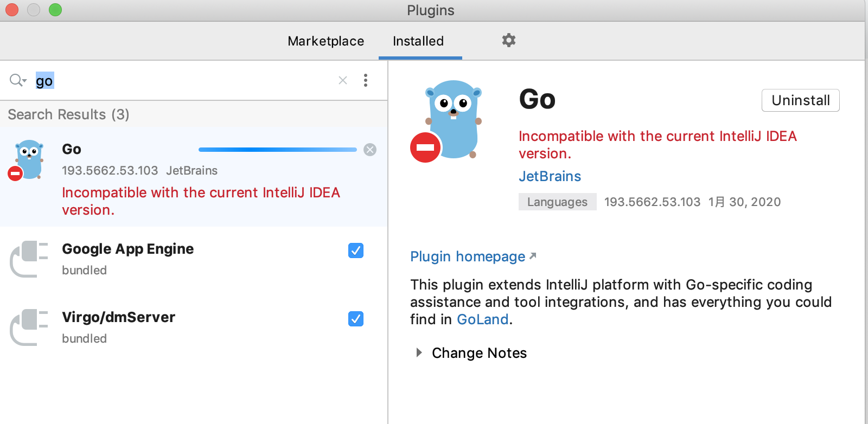Disable the Virgo/dmServer plugin checkbox
The width and height of the screenshot is (868, 424).
pos(356,319)
